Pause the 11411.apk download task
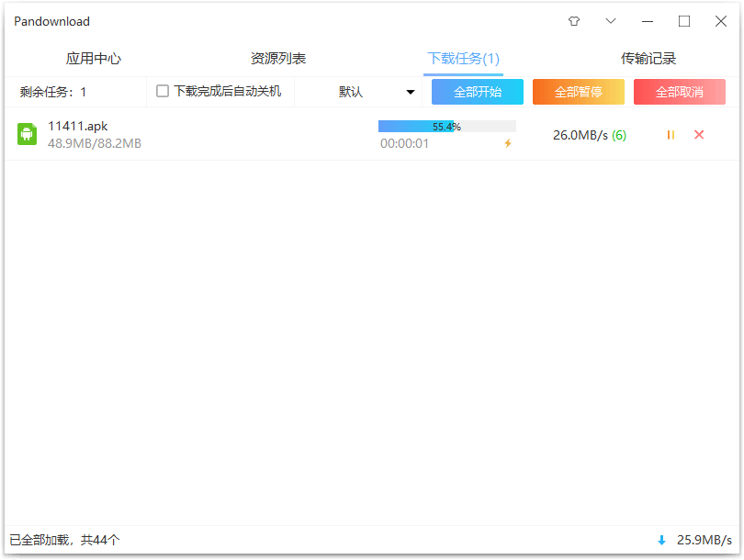Image resolution: width=744 pixels, height=560 pixels. (670, 135)
